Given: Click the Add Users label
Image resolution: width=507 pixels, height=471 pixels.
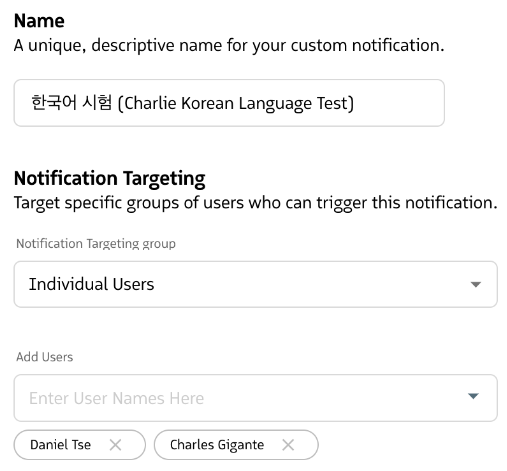Looking at the screenshot, I should click(x=45, y=357).
